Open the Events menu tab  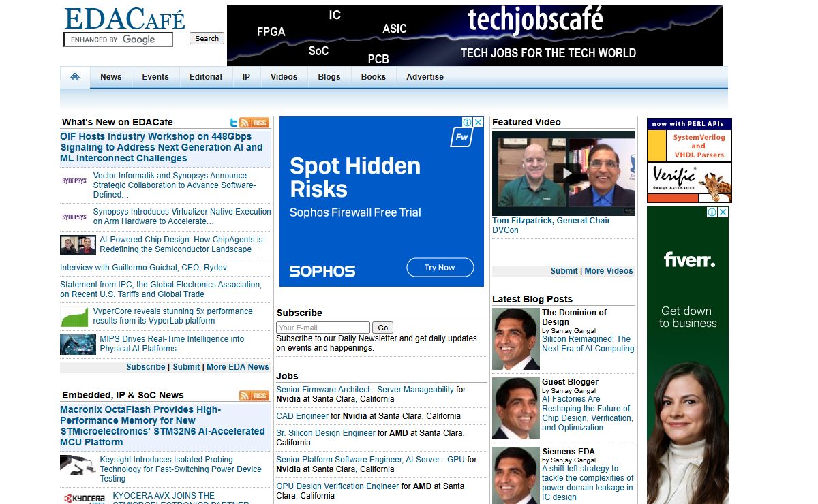[x=155, y=77]
